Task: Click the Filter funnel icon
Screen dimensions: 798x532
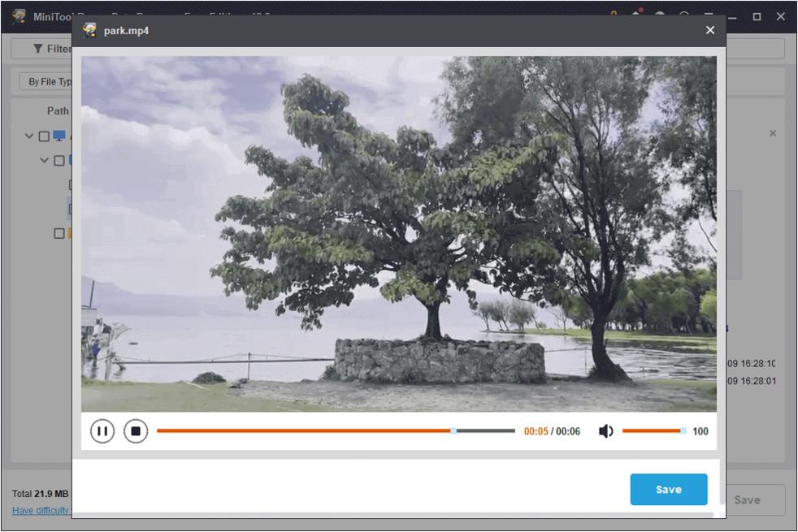Action: click(37, 49)
